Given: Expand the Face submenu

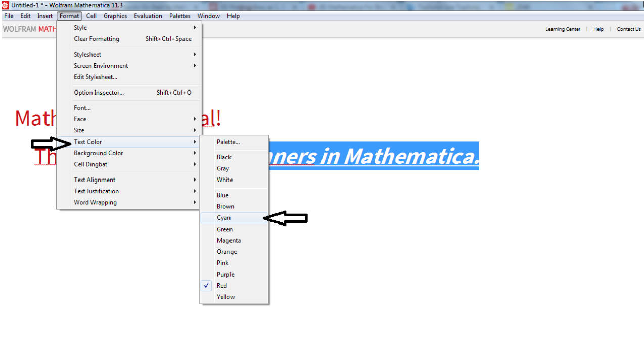Looking at the screenshot, I should [x=129, y=119].
